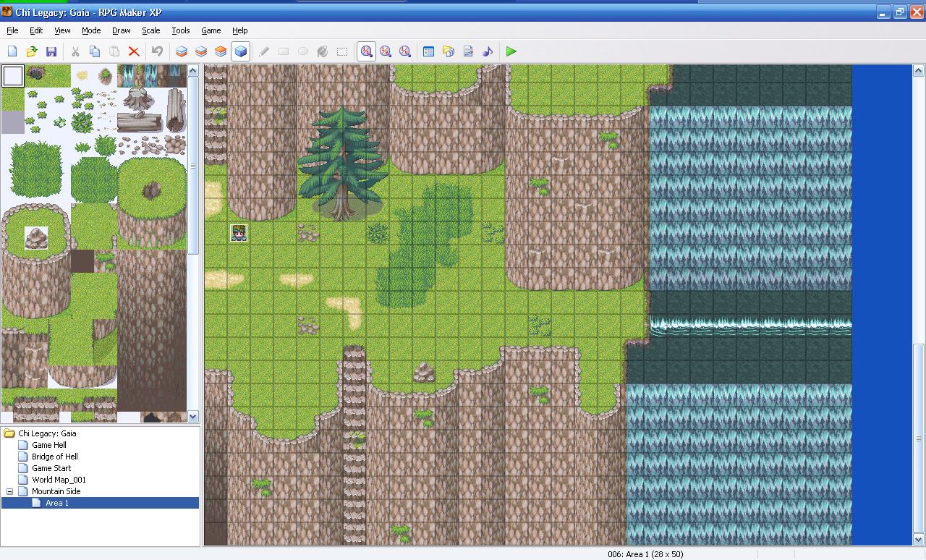Click the red X Delete icon
926x560 pixels.
(134, 51)
